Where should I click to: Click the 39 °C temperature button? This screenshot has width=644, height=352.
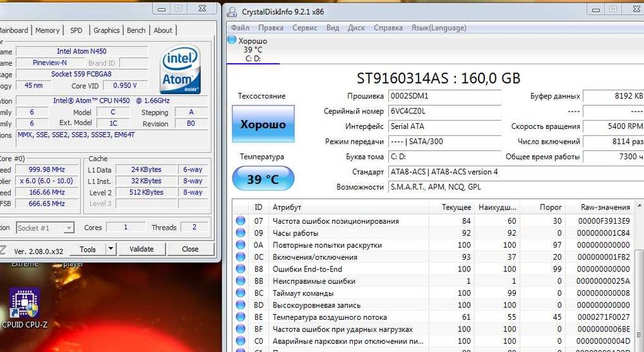pos(263,179)
